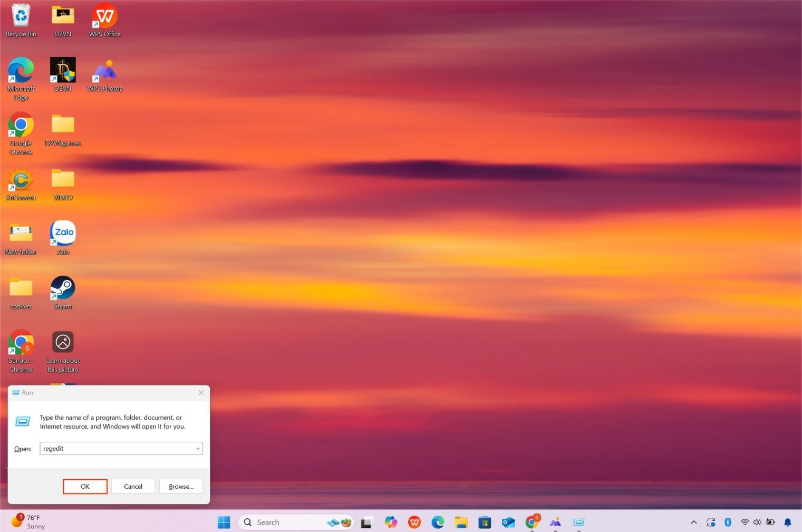
Task: Click Browse in the Run dialog
Action: point(180,486)
